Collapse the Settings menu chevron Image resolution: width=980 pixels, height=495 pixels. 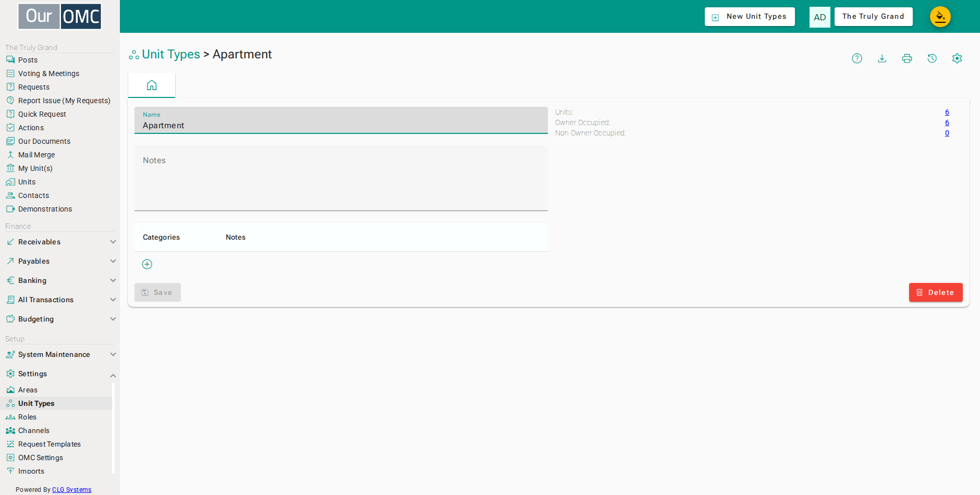tap(113, 375)
